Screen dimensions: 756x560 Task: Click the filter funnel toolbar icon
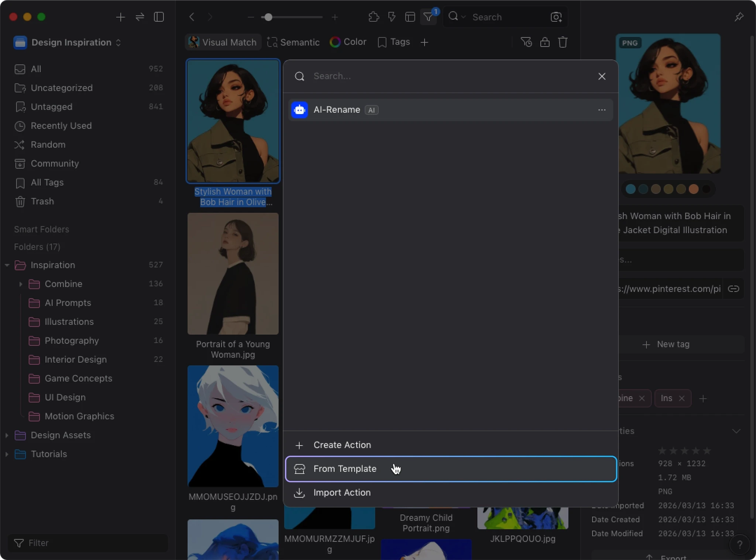coord(428,17)
